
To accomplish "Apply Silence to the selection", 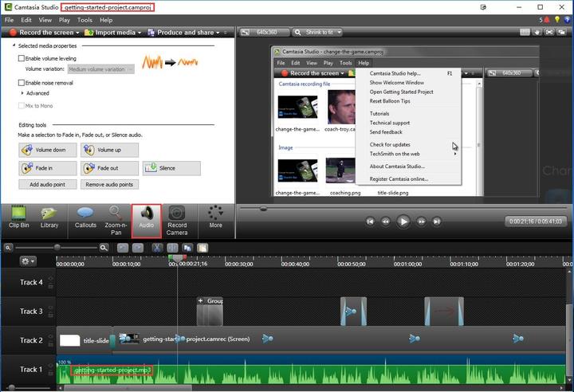I will pyautogui.click(x=171, y=168).
